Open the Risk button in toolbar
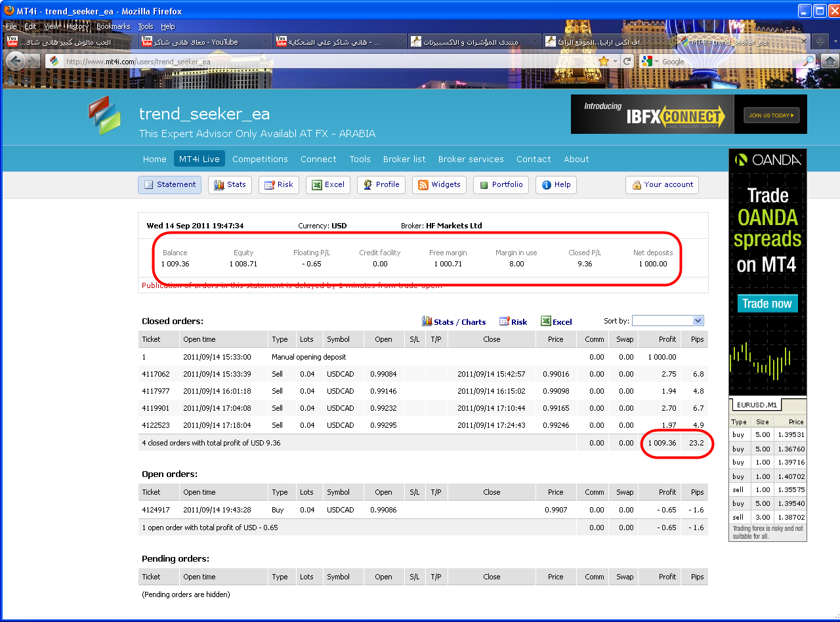This screenshot has height=622, width=840. point(279,185)
